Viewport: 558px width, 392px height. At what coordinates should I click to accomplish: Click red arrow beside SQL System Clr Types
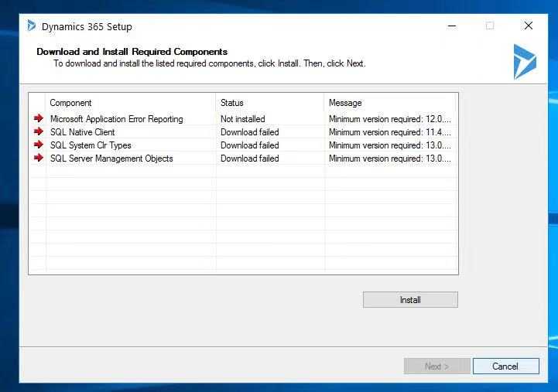[x=39, y=145]
